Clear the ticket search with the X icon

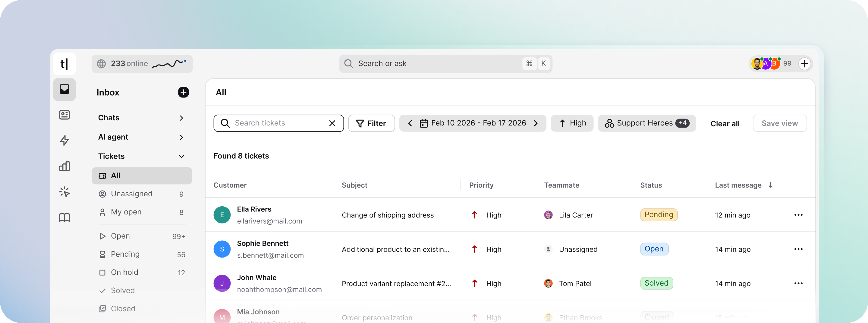point(332,123)
